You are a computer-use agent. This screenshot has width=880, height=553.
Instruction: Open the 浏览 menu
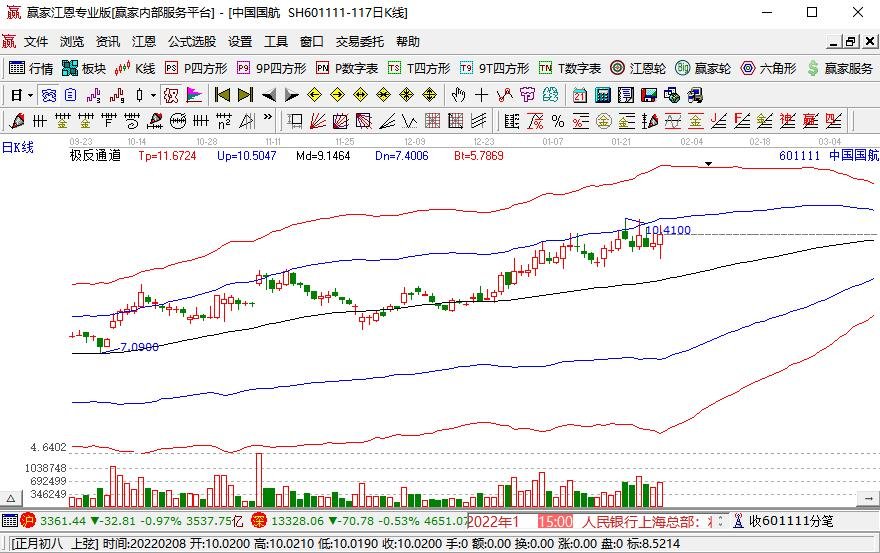tap(72, 42)
